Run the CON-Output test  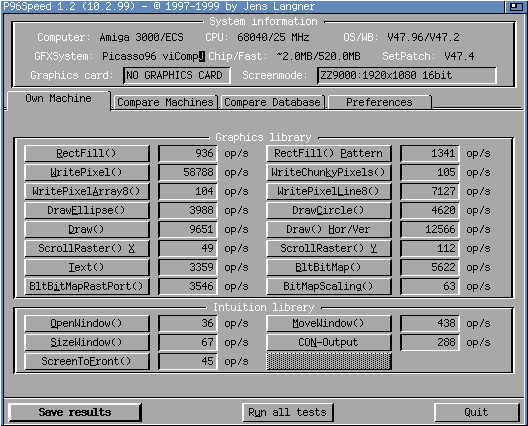(329, 342)
